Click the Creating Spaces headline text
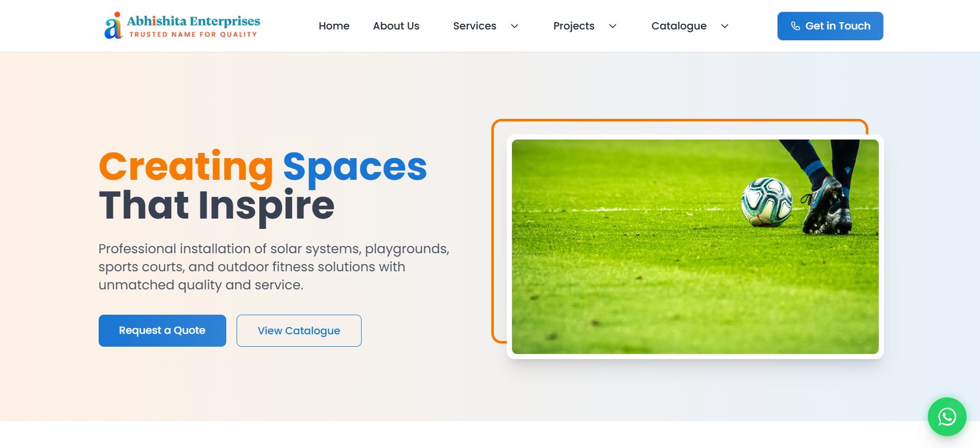 (x=262, y=167)
